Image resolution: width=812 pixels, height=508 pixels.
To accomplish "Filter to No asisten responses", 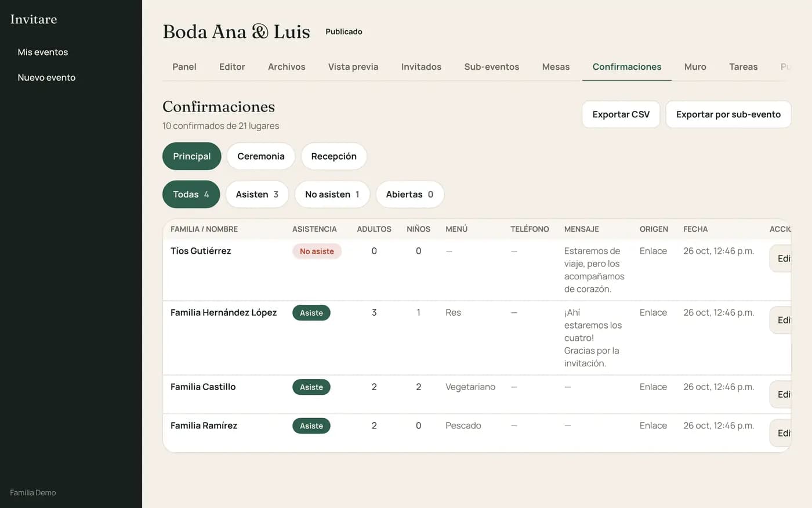I will (x=332, y=194).
